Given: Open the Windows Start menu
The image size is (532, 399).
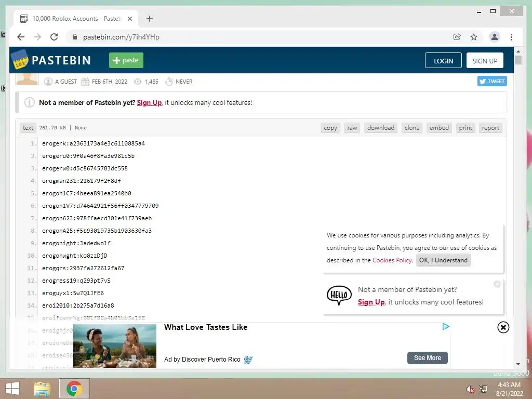Looking at the screenshot, I should point(12,389).
